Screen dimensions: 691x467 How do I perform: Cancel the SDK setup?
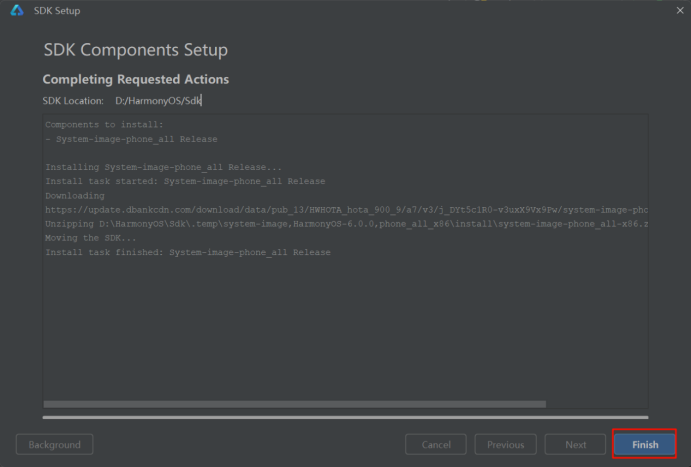coord(436,445)
